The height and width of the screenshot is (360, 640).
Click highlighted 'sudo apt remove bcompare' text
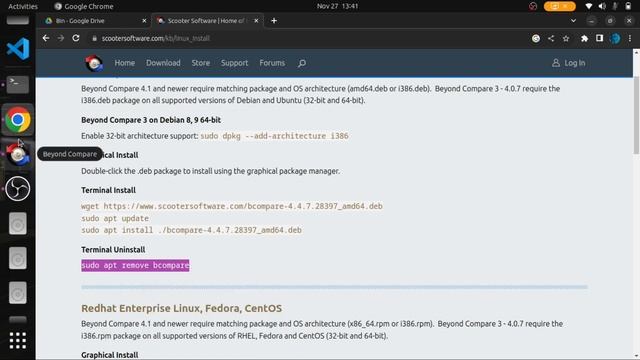(x=135, y=265)
